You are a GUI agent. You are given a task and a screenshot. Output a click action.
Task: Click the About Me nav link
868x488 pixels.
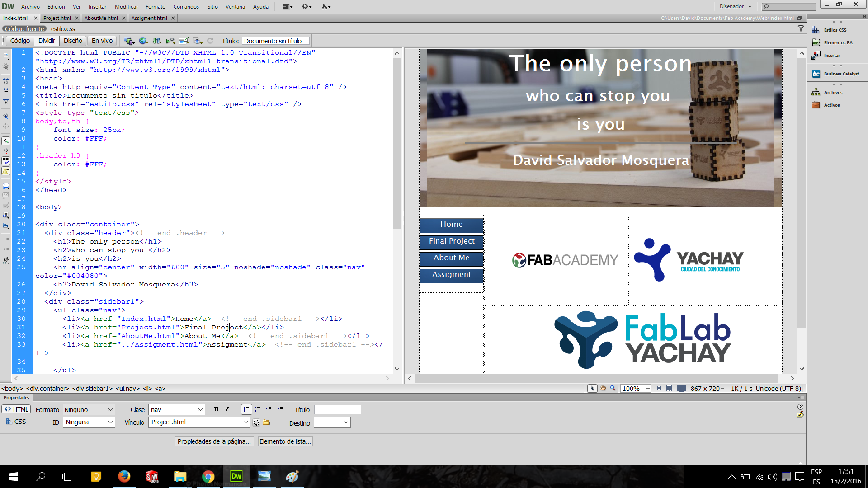[452, 258]
